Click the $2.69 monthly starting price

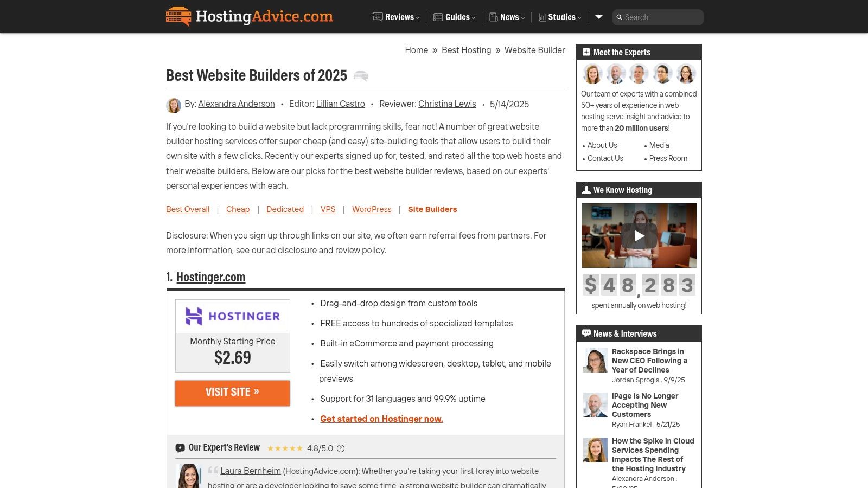point(233,358)
